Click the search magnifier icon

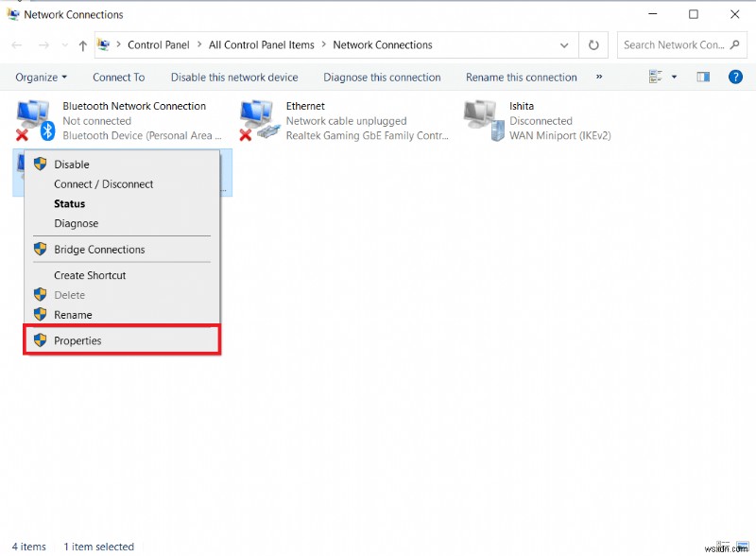tap(734, 44)
